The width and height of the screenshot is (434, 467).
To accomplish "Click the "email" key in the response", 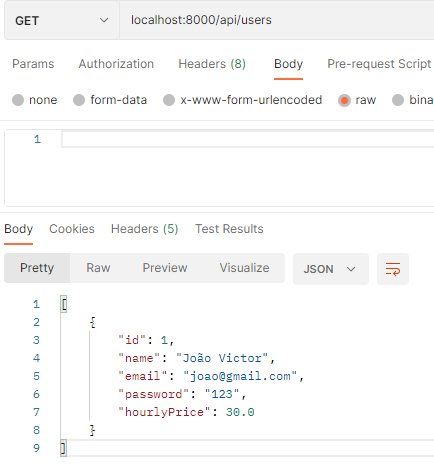I will 143,376.
